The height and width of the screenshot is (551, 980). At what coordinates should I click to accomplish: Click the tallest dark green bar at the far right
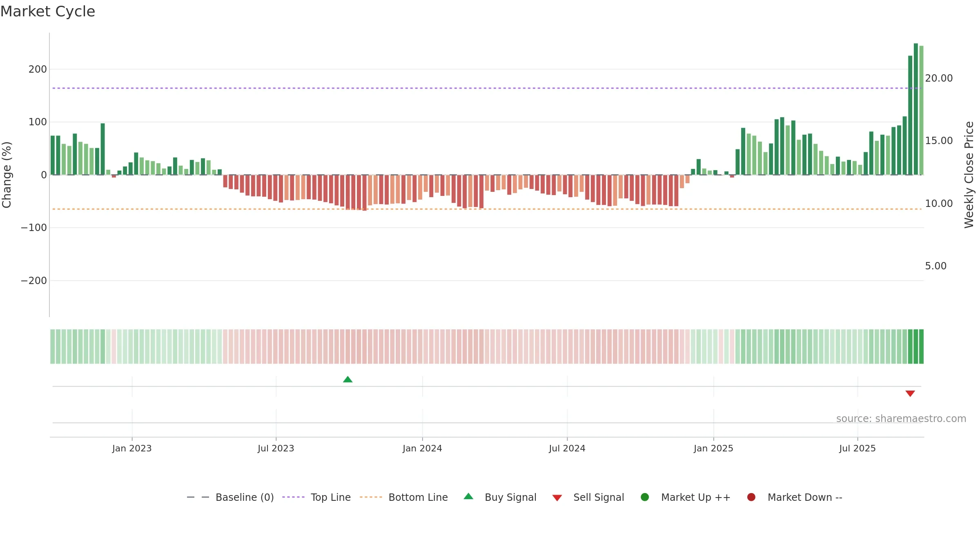pyautogui.click(x=916, y=109)
